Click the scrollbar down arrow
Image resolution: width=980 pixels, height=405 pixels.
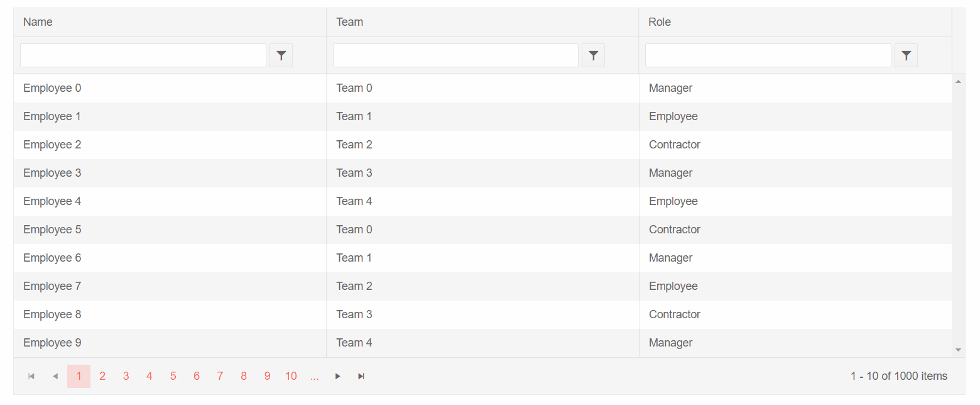pyautogui.click(x=958, y=350)
